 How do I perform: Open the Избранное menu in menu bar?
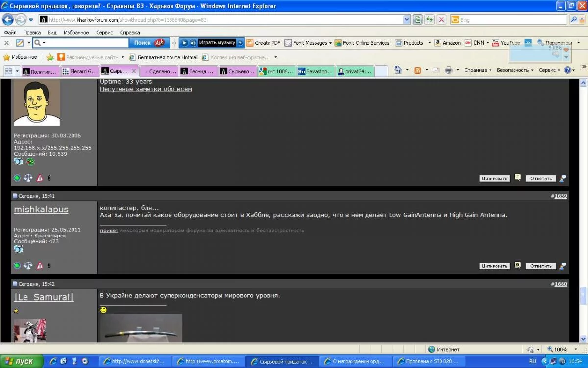[76, 32]
